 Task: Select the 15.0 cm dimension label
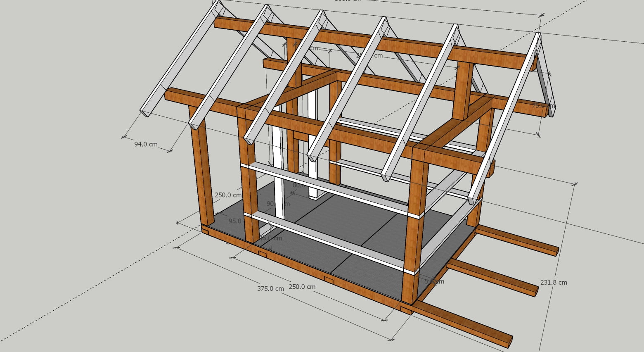click(x=272, y=238)
